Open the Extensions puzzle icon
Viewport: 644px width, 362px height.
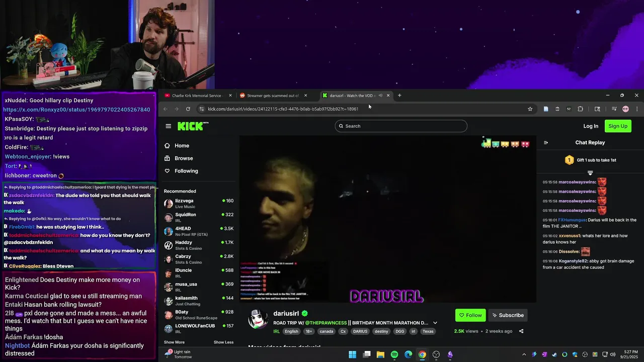(x=580, y=109)
